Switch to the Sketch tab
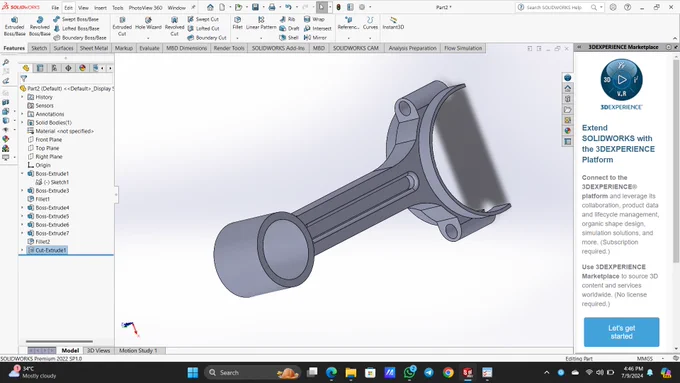Viewport: 680px width, 383px height. (39, 48)
